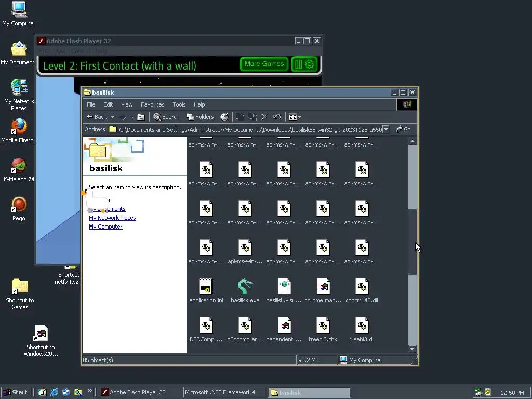Open the Tools menu
Viewport: 532px width, 399px height.
pyautogui.click(x=179, y=104)
